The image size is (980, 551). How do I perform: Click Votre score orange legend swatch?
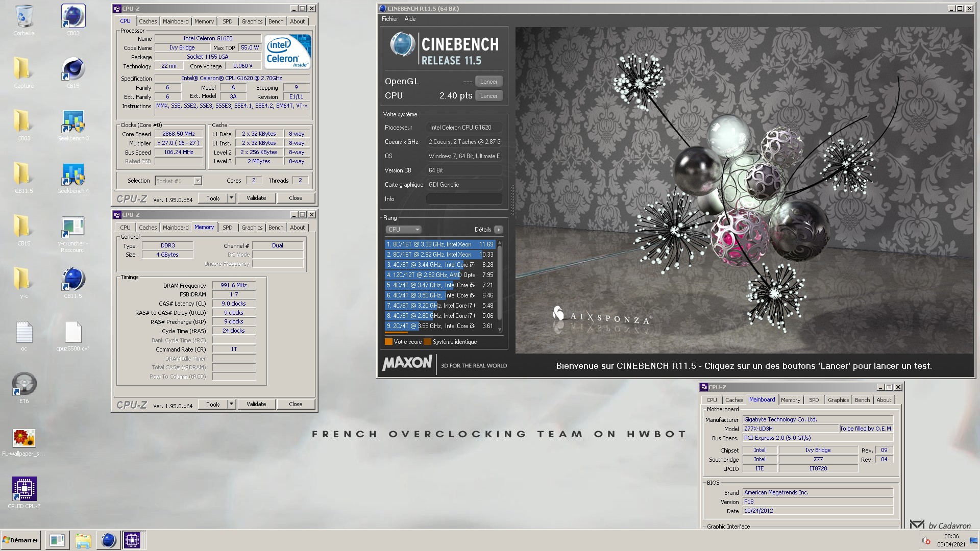pos(388,342)
